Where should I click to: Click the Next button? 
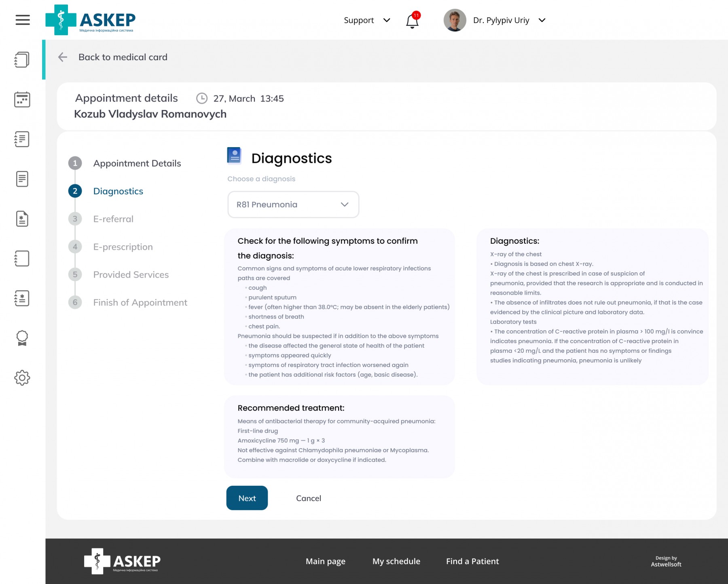[x=247, y=498]
